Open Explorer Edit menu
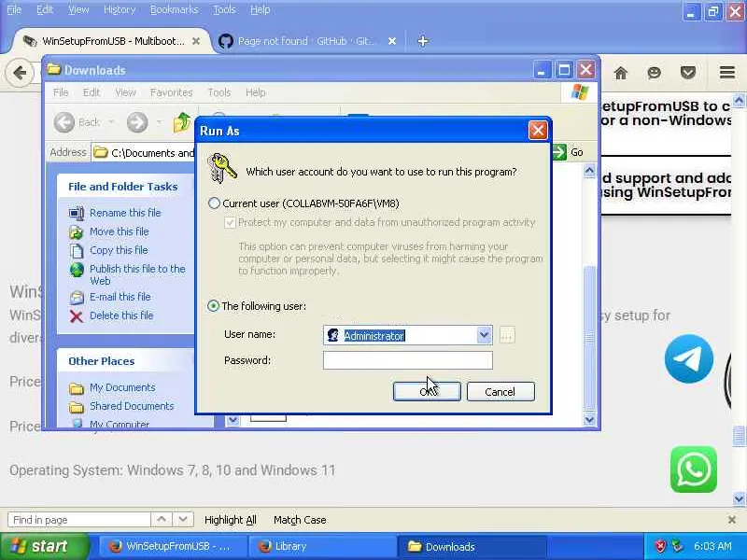The height and width of the screenshot is (560, 747). click(x=91, y=92)
